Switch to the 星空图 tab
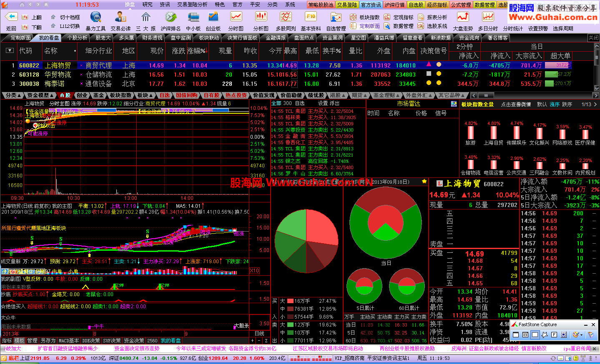 [x=358, y=37]
